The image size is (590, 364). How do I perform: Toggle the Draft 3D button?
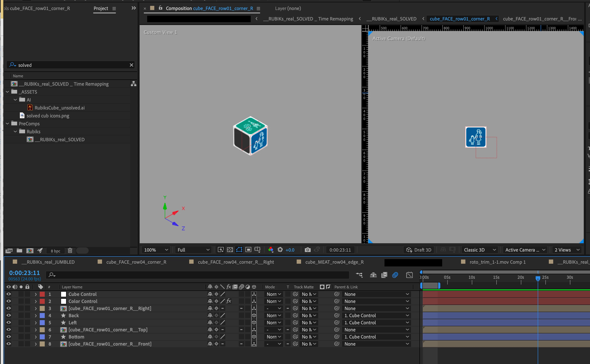point(419,250)
